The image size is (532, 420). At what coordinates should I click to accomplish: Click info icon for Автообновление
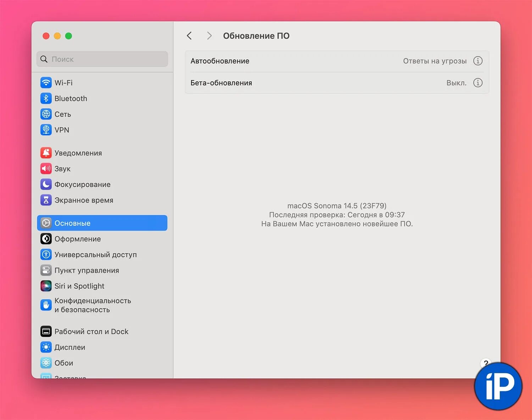click(478, 61)
